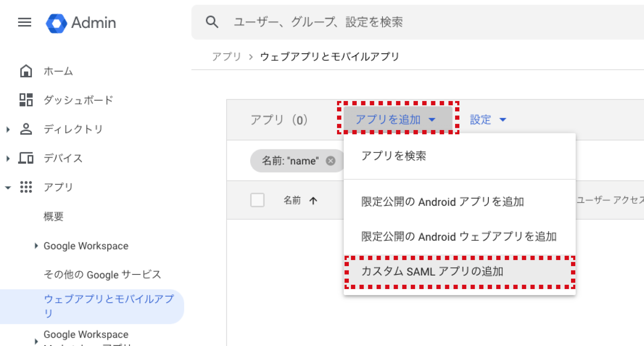
Task: Click the アプリ breadcrumb link
Action: coord(227,57)
